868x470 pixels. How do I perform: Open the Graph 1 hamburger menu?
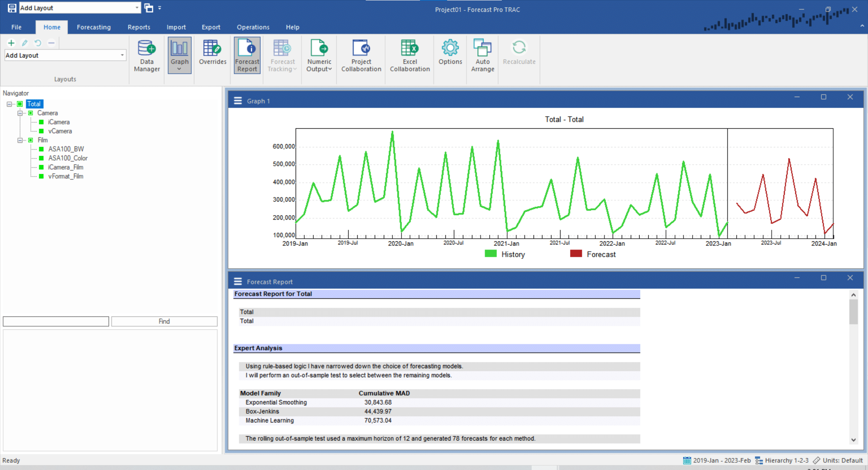238,101
